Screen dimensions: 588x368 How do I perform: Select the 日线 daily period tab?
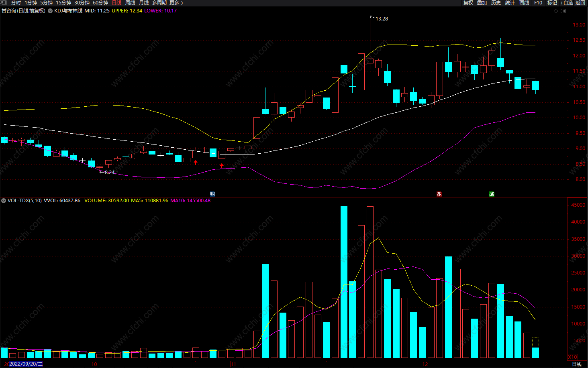coord(116,3)
